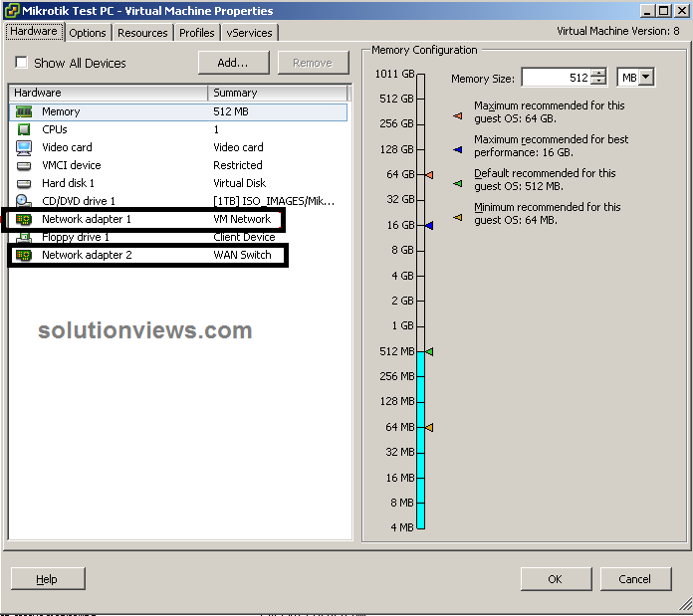Viewport: 693px width, 616px height.
Task: Click OK to apply settings
Action: [x=556, y=579]
